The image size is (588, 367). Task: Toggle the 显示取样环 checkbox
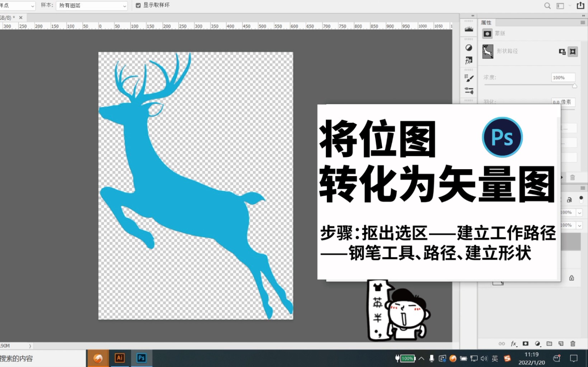pyautogui.click(x=138, y=5)
